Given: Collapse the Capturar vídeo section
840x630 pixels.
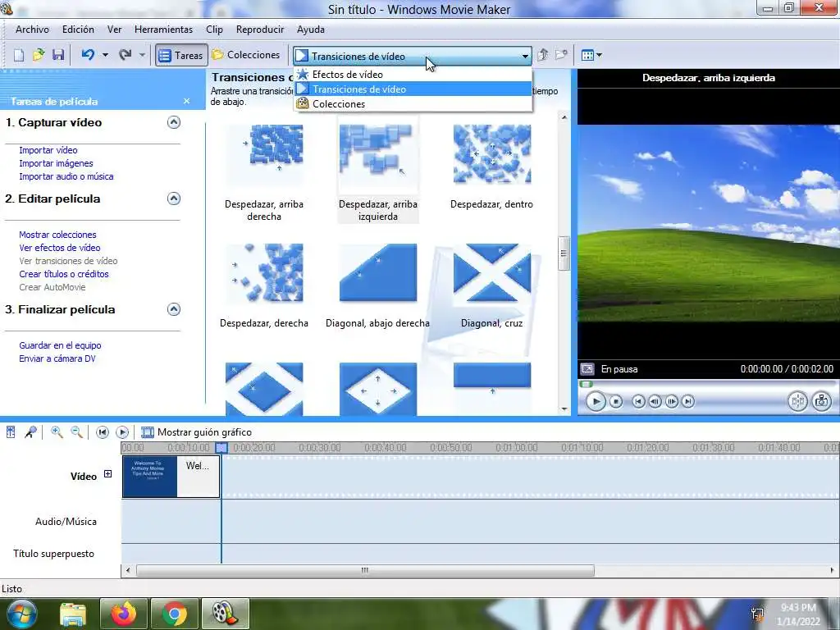Looking at the screenshot, I should (174, 122).
